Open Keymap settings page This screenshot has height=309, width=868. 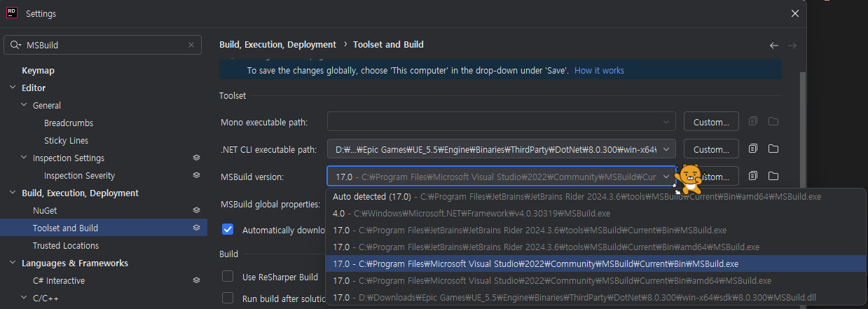pyautogui.click(x=38, y=71)
